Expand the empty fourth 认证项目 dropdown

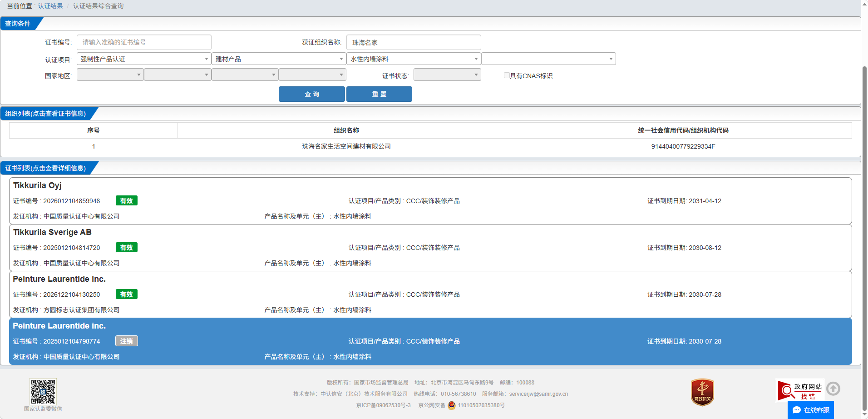548,59
